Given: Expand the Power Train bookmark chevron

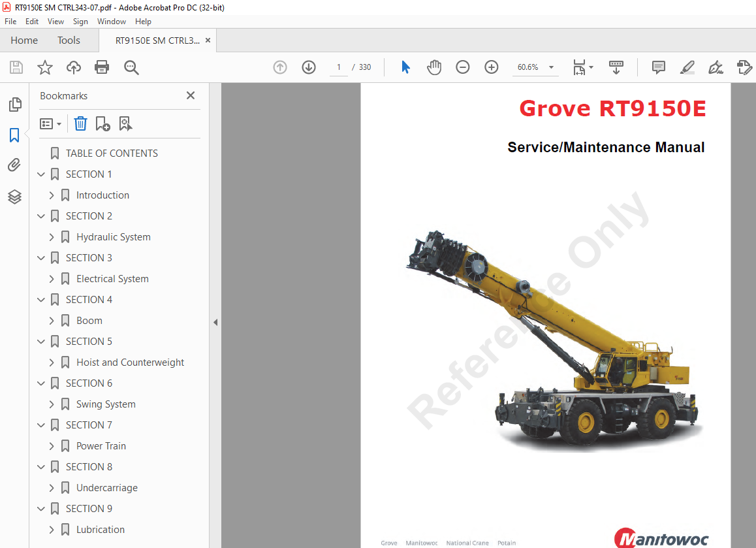Looking at the screenshot, I should click(x=52, y=446).
